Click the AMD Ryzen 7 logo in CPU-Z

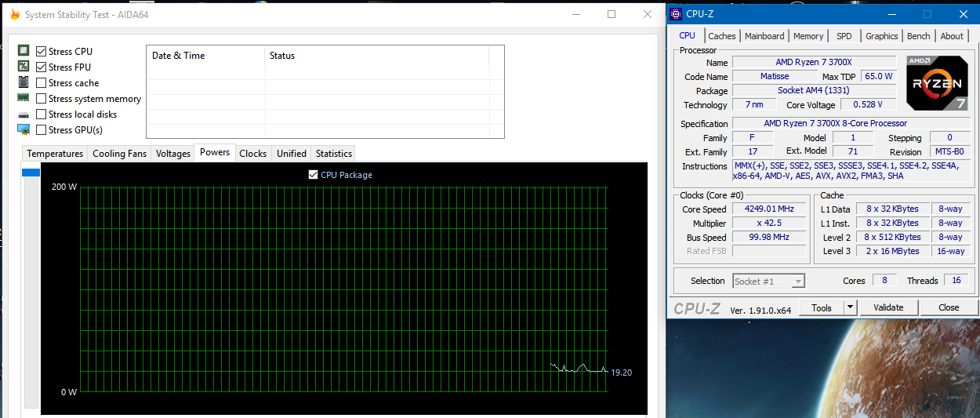(936, 82)
